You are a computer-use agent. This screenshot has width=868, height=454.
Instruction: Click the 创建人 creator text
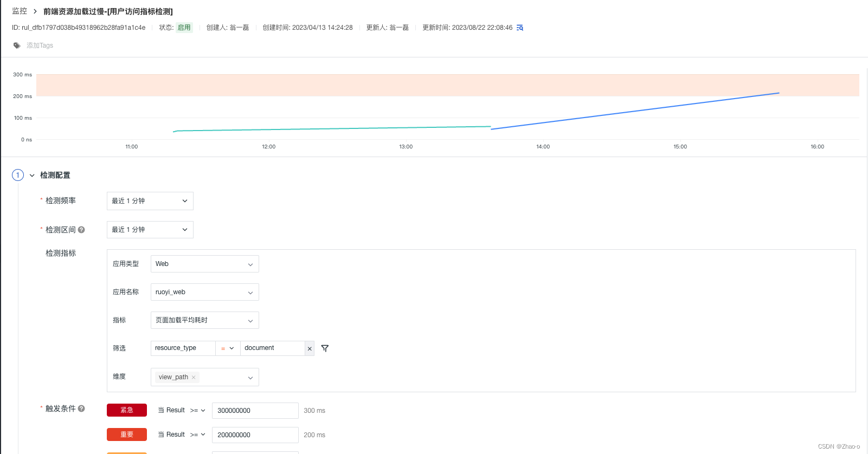click(228, 28)
